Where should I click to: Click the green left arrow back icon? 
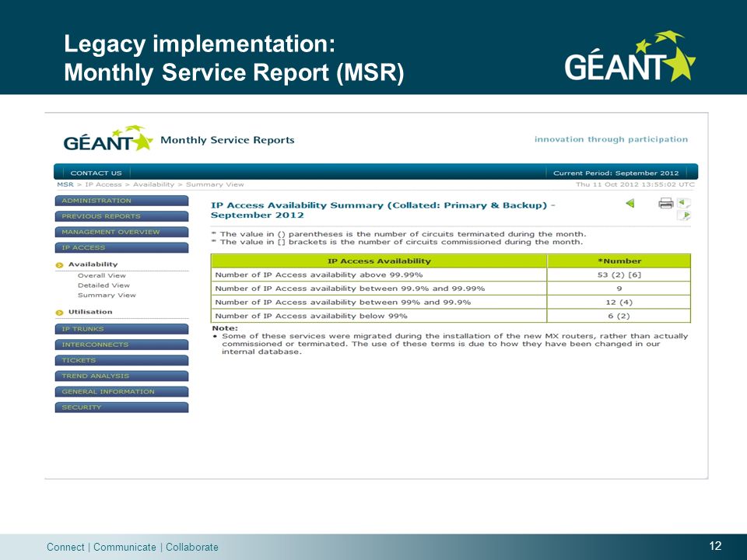[x=630, y=203]
